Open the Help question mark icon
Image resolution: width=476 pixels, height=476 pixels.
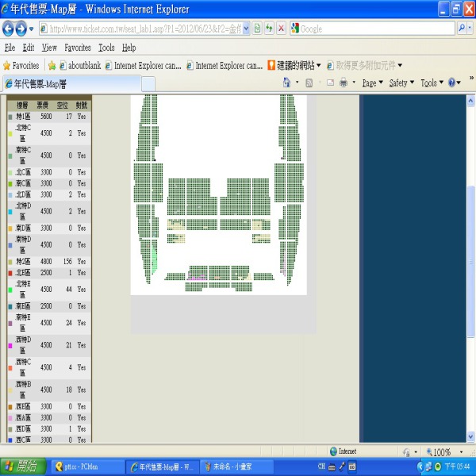[x=451, y=83]
